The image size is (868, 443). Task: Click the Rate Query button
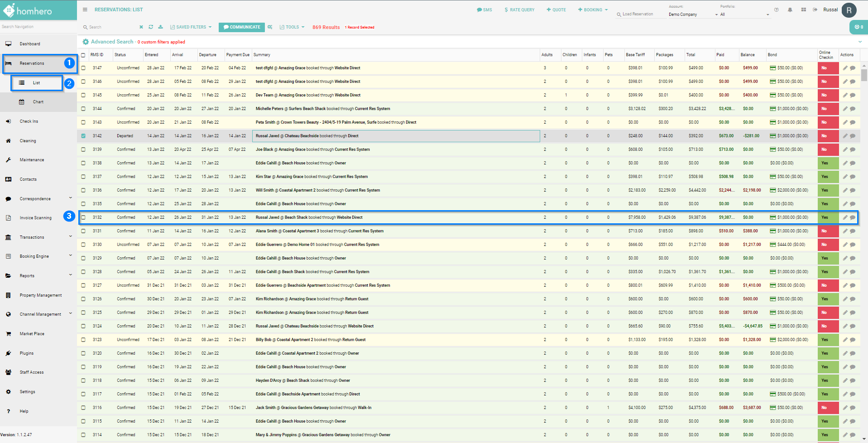(519, 10)
